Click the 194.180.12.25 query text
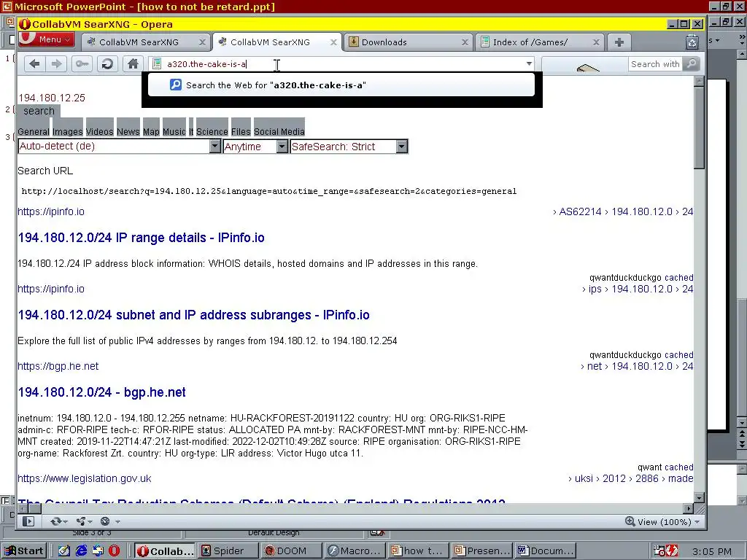Image resolution: width=747 pixels, height=560 pixels. click(52, 98)
